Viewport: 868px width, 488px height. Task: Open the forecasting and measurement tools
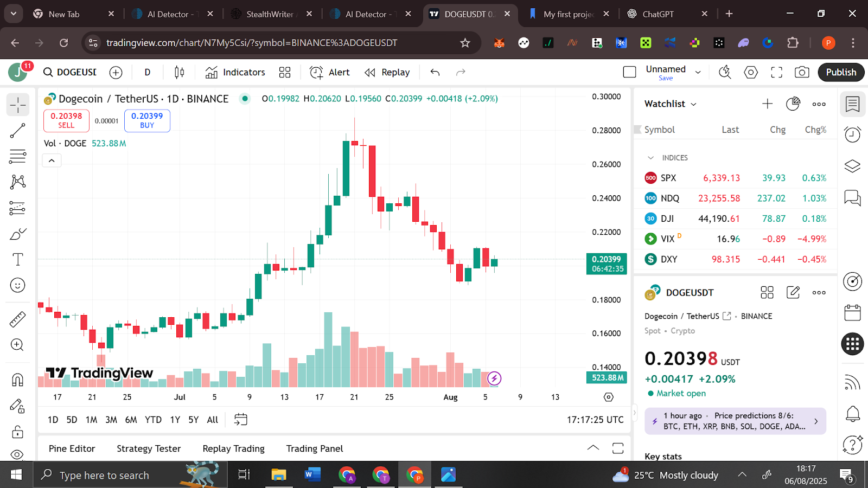[18, 208]
